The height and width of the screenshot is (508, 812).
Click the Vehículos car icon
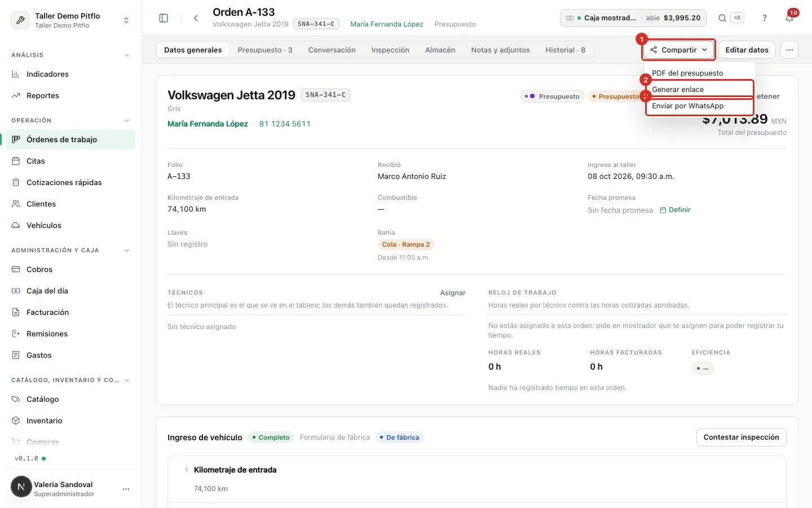tap(16, 225)
